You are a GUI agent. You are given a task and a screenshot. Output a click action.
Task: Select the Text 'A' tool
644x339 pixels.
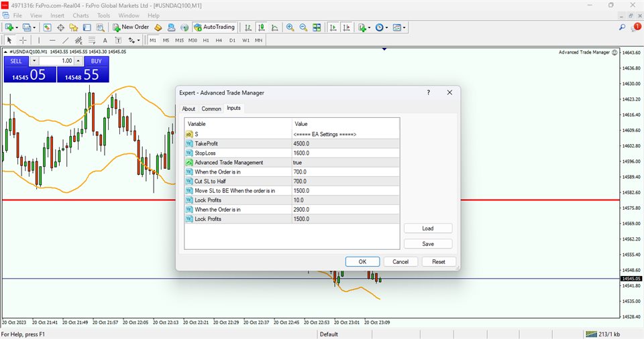pos(105,40)
